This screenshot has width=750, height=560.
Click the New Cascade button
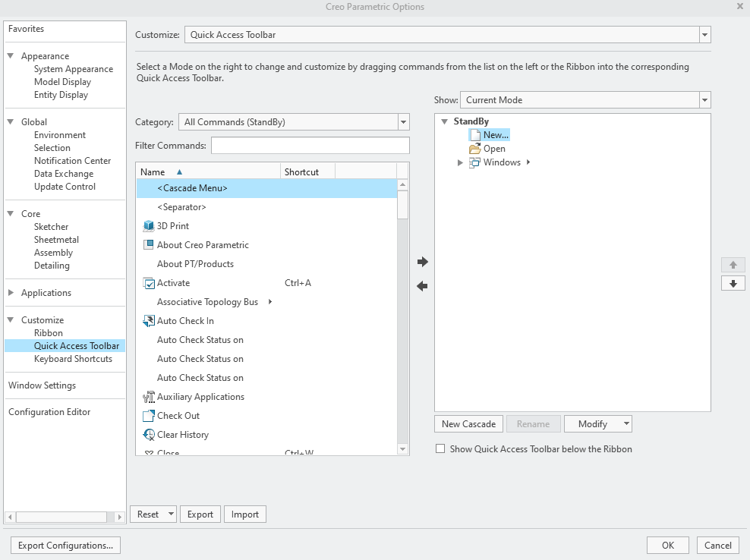[468, 423]
